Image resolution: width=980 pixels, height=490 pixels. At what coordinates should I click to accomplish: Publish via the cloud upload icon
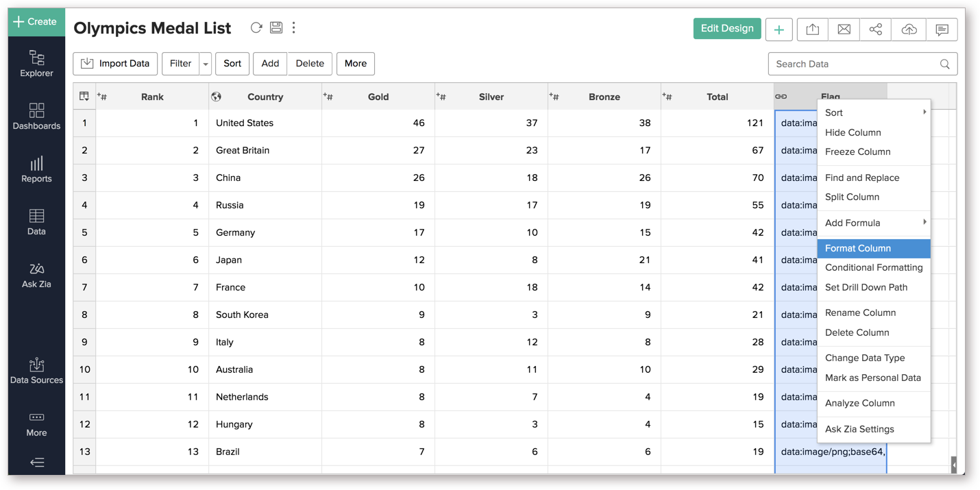[x=908, y=29]
